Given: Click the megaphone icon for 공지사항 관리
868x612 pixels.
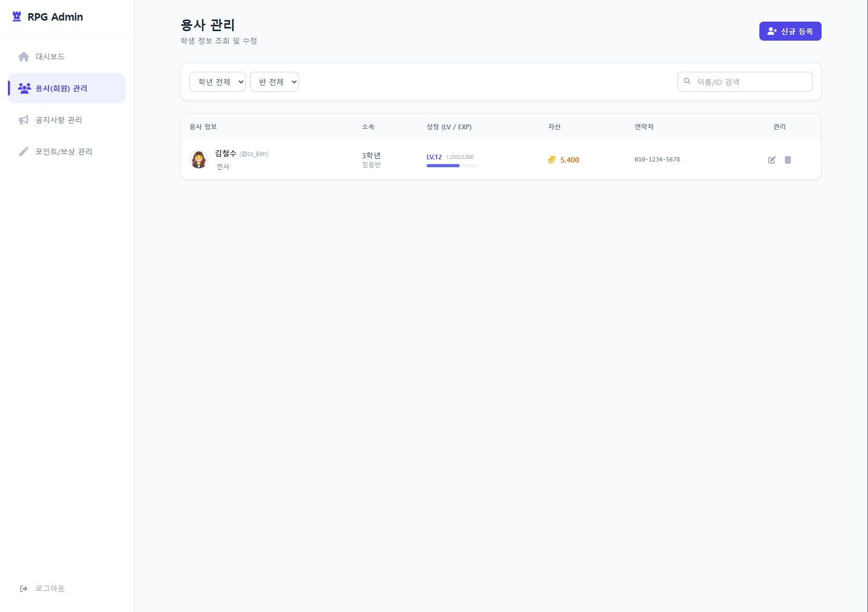Looking at the screenshot, I should 24,120.
